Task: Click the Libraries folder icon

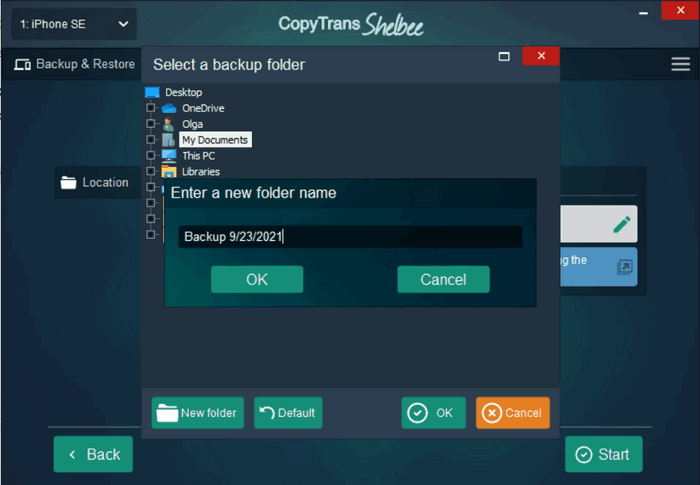Action: [168, 172]
